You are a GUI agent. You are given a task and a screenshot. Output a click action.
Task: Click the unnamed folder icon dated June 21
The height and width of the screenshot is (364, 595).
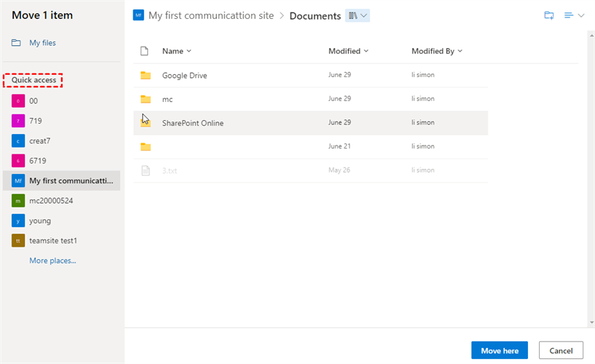(146, 147)
